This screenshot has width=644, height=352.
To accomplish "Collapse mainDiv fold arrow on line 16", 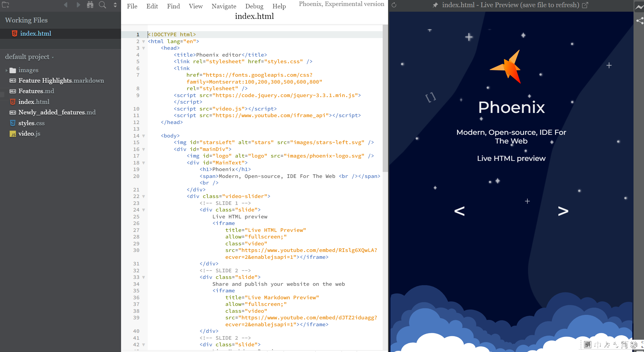I will pyautogui.click(x=144, y=149).
